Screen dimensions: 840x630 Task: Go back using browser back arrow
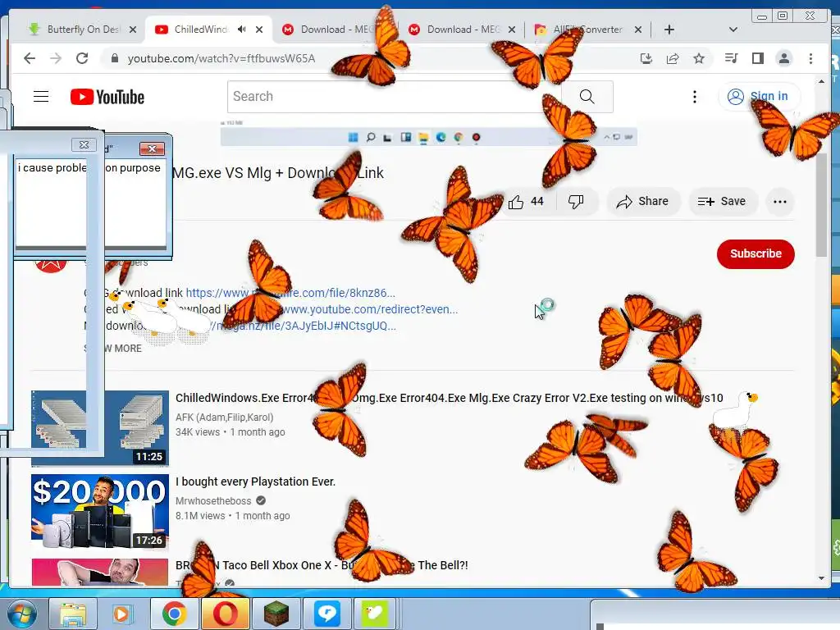[x=30, y=58]
